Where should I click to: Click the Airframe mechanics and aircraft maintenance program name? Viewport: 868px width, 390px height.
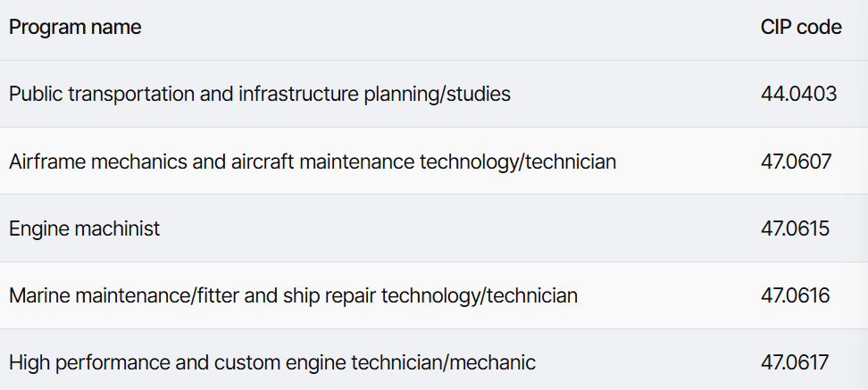coord(313,162)
